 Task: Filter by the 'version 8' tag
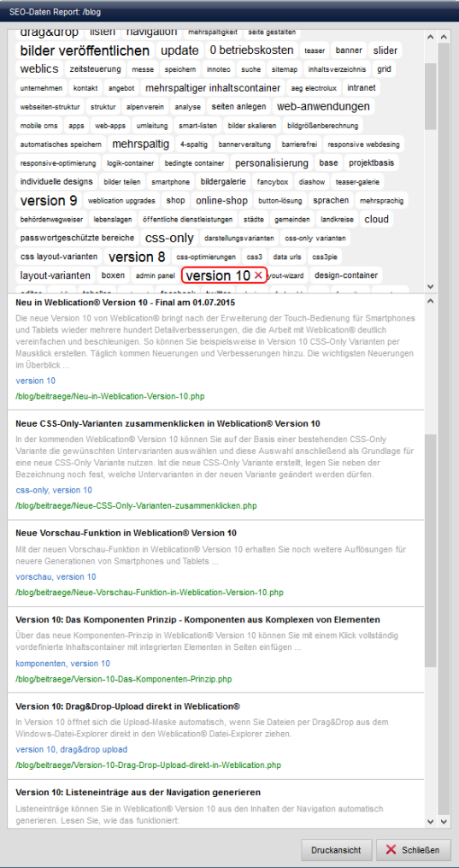click(x=137, y=257)
